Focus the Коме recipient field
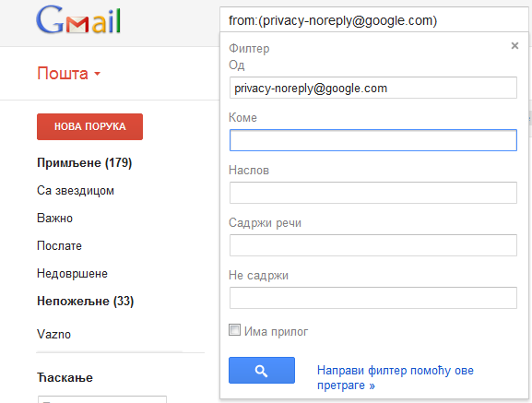 [x=373, y=140]
